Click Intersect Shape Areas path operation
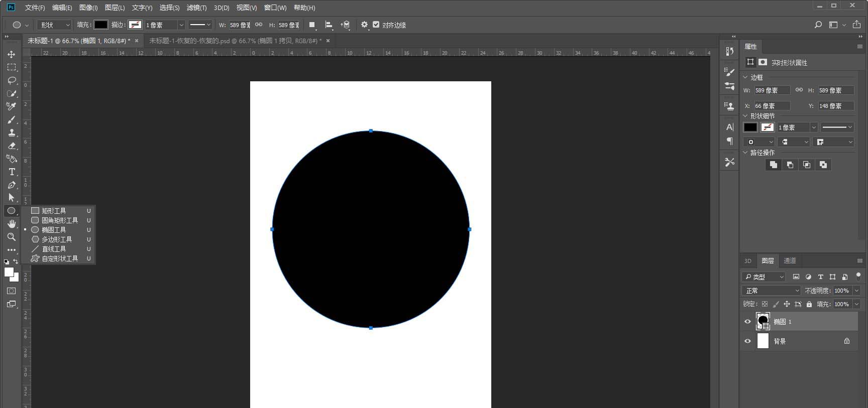 (807, 165)
